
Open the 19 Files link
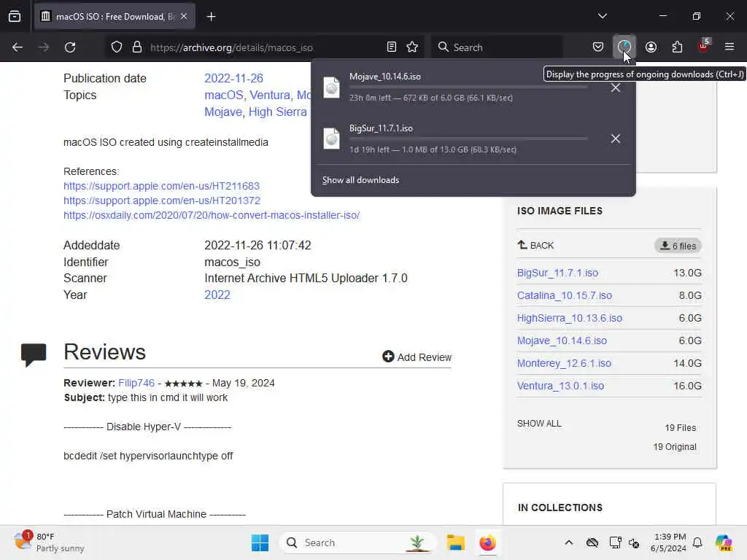(x=681, y=427)
